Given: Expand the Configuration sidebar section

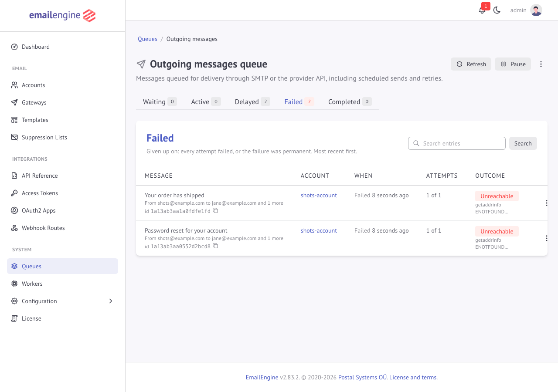Looking at the screenshot, I should (x=62, y=301).
